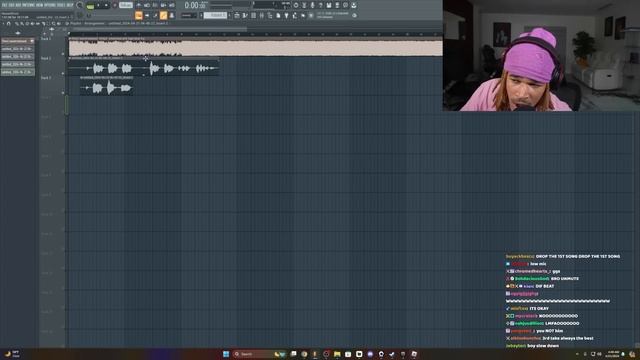This screenshot has width=640, height=360.
Task: Select the playlist Playback tool
Action: (58, 24)
